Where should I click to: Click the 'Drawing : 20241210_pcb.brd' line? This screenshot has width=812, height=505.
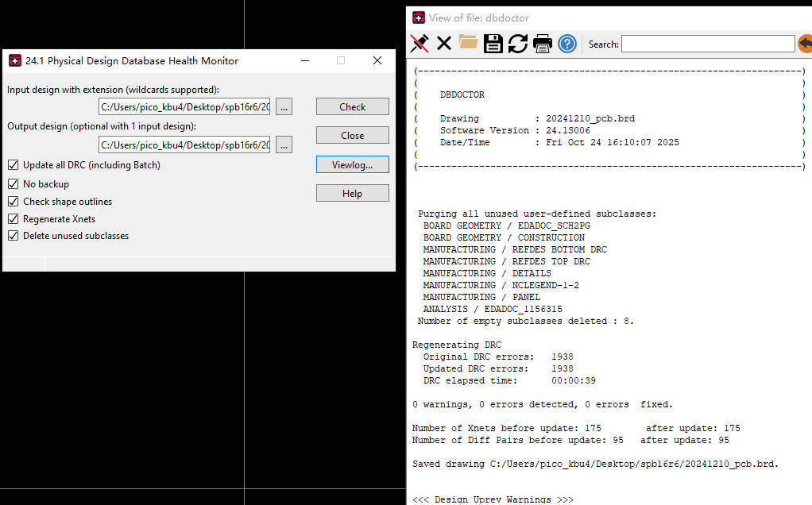[538, 118]
